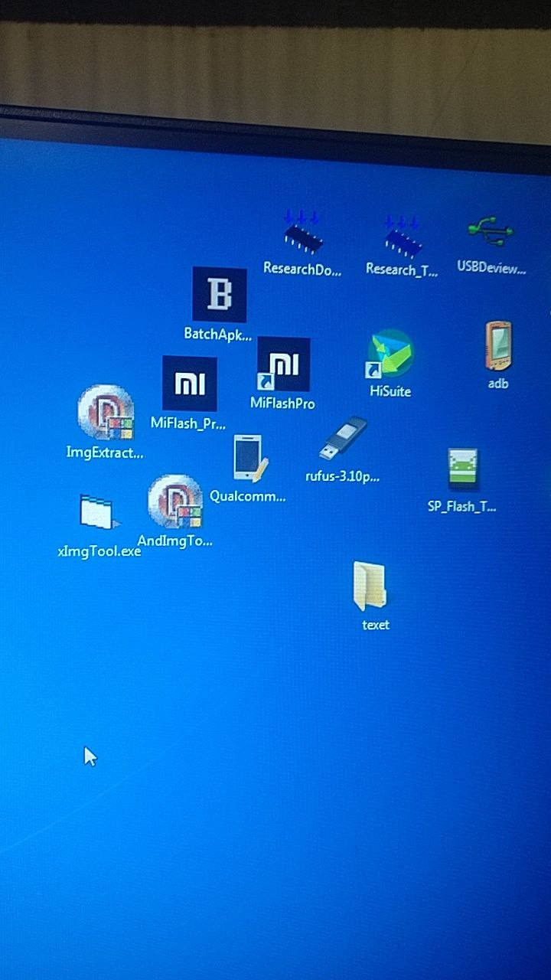
Task: Click the 'HiSuite' label text
Action: coord(390,391)
